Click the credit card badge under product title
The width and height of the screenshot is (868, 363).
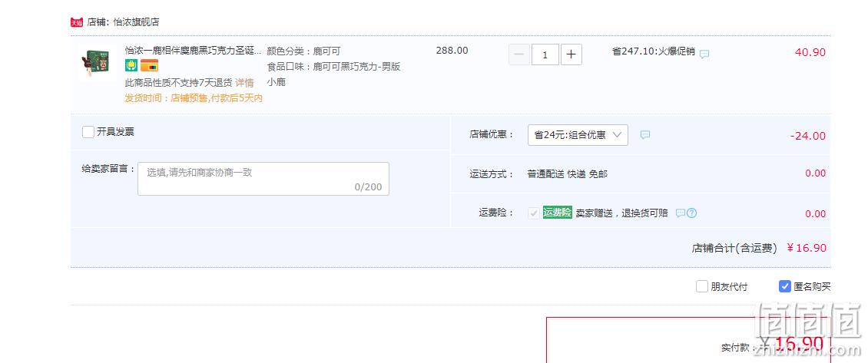[149, 65]
